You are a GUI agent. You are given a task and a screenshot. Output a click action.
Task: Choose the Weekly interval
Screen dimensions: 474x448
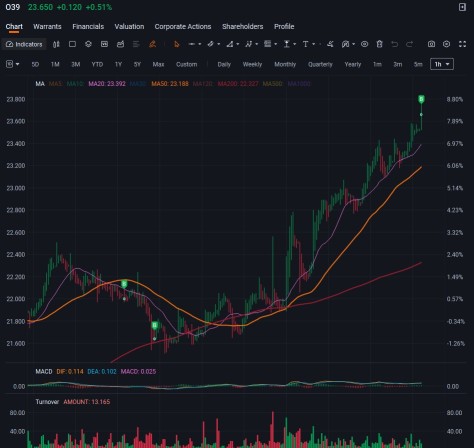coord(252,64)
